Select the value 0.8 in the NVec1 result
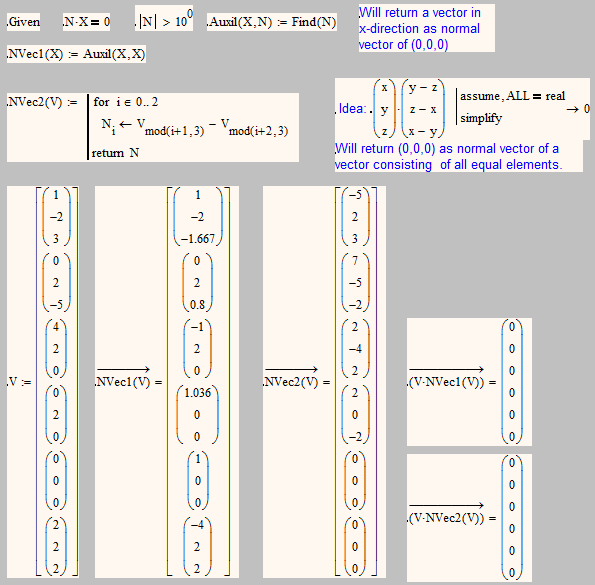The image size is (595, 585). click(x=197, y=305)
